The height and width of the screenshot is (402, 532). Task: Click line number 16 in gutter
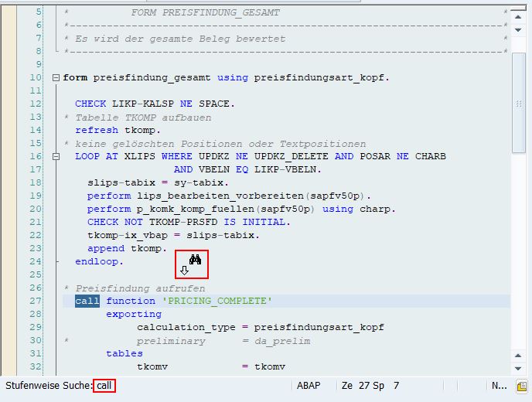[36, 156]
